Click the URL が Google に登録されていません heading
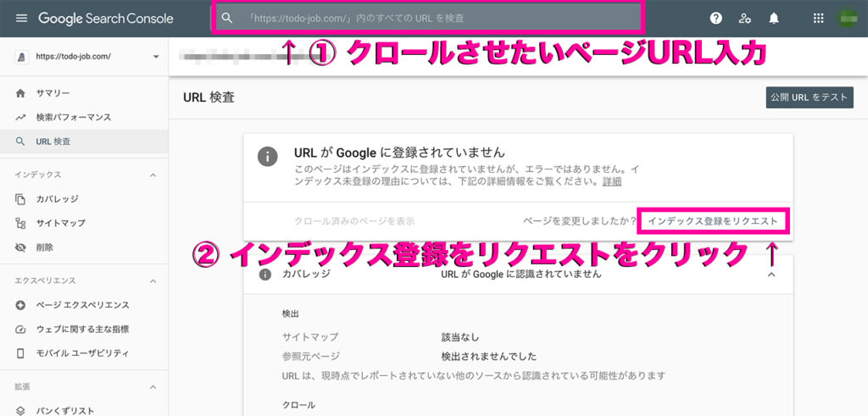Image resolution: width=868 pixels, height=416 pixels. [399, 151]
